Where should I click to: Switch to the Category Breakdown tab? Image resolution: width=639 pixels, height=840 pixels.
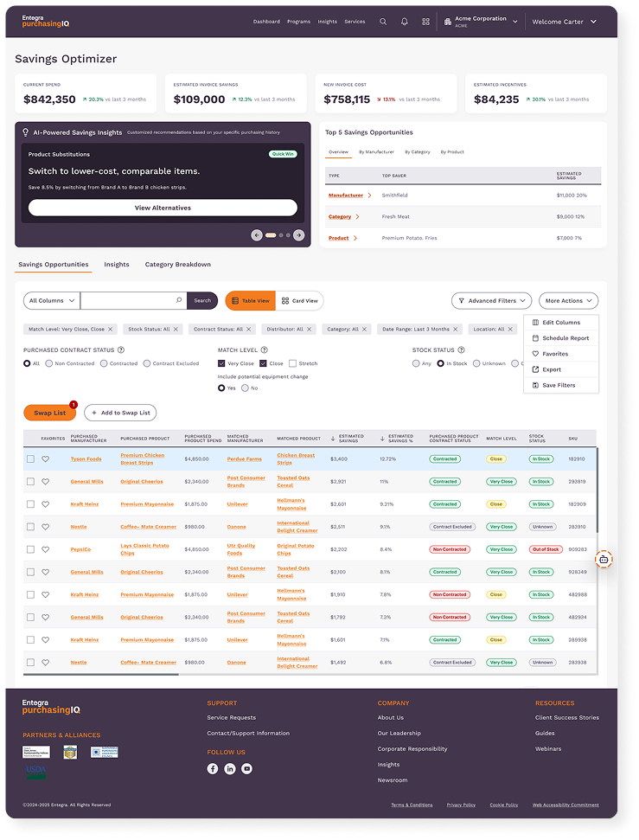pyautogui.click(x=178, y=265)
